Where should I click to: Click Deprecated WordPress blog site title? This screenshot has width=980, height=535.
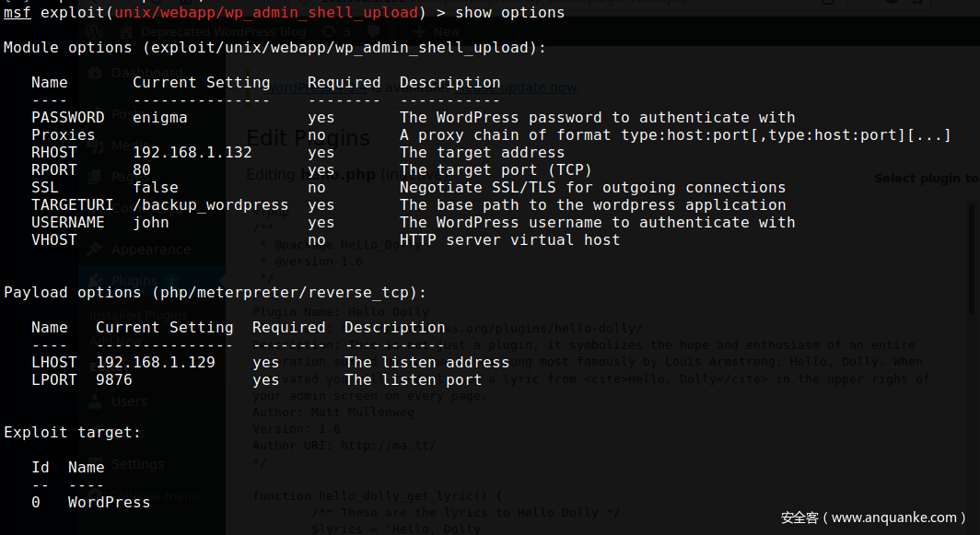(223, 31)
